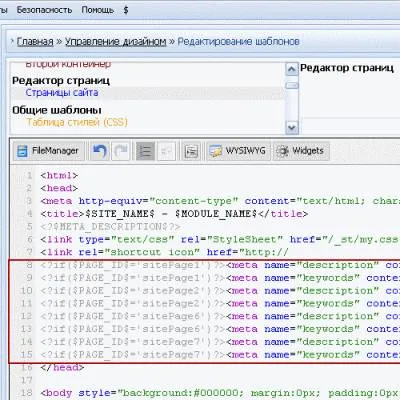Select Страницы сайта template
Screen dimensions: 400x400
coord(62,93)
